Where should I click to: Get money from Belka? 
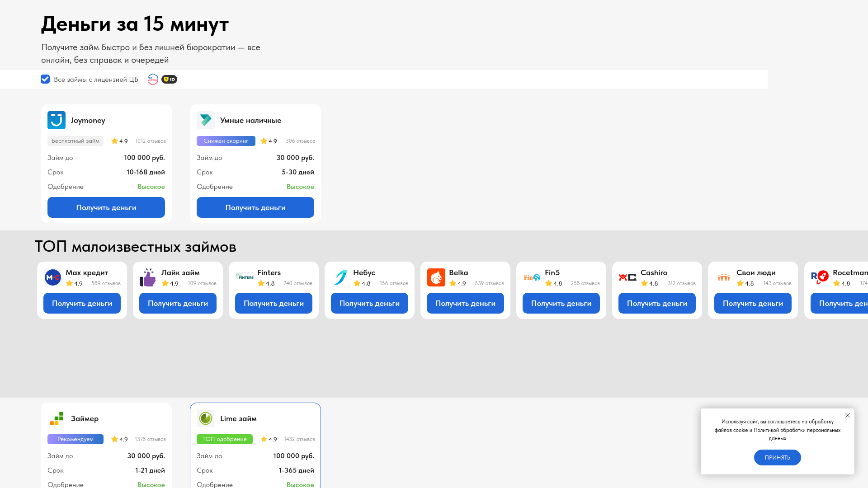[465, 303]
